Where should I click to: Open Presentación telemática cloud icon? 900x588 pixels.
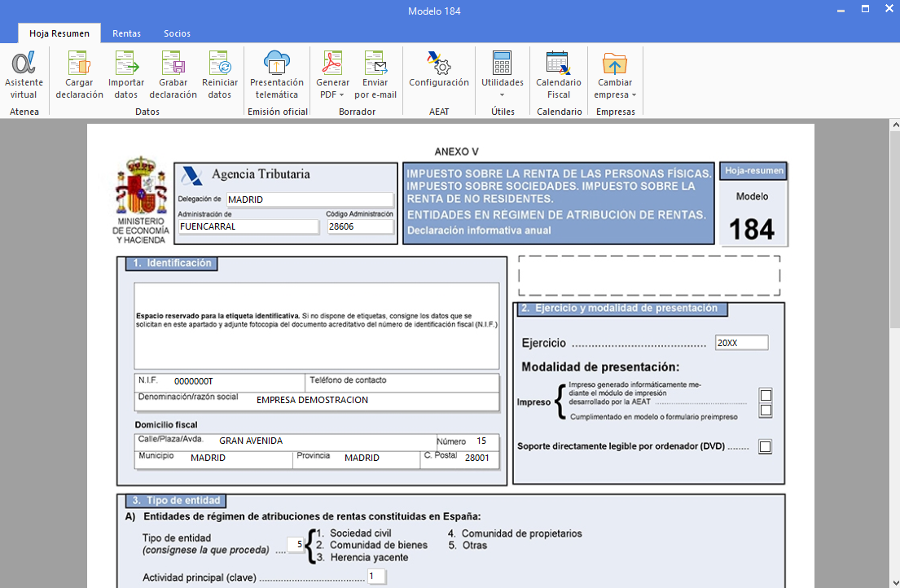[277, 64]
